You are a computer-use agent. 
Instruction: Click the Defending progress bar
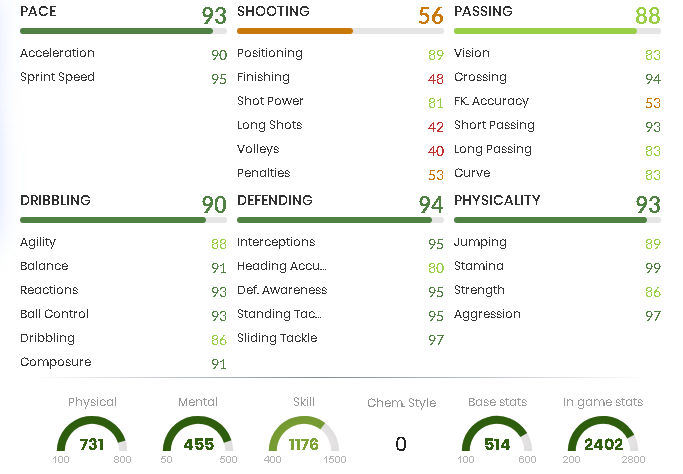pos(334,220)
